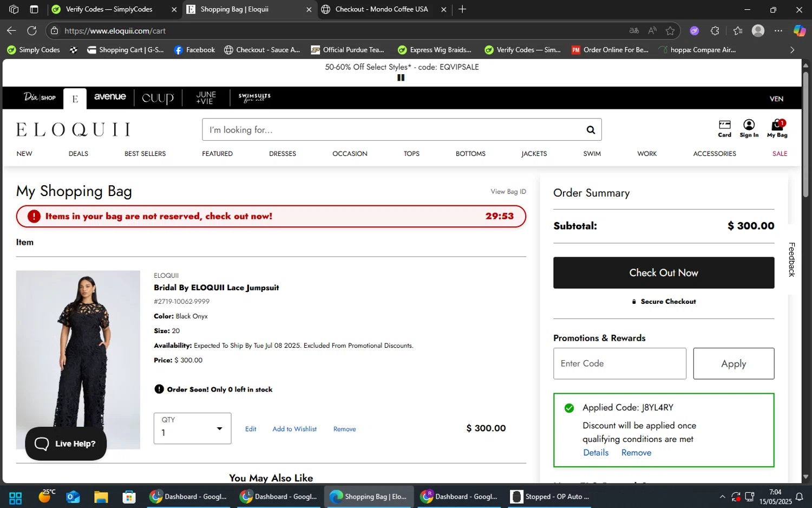Open the BEST SELLERS menu
The height and width of the screenshot is (508, 812).
(145, 154)
